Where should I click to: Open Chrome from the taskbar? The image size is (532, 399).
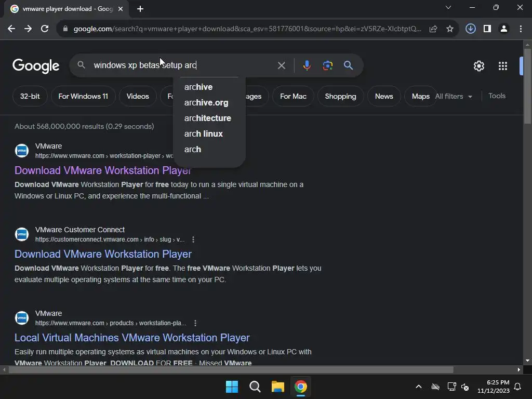(x=301, y=387)
